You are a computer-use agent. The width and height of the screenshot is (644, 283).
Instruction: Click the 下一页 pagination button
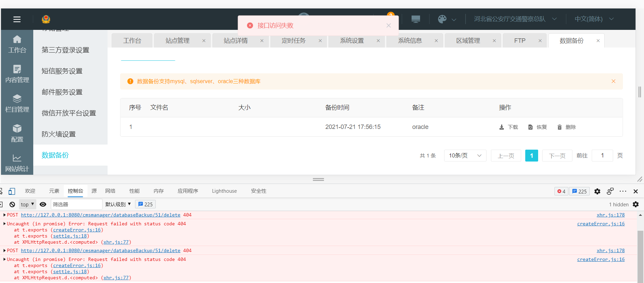(x=557, y=155)
